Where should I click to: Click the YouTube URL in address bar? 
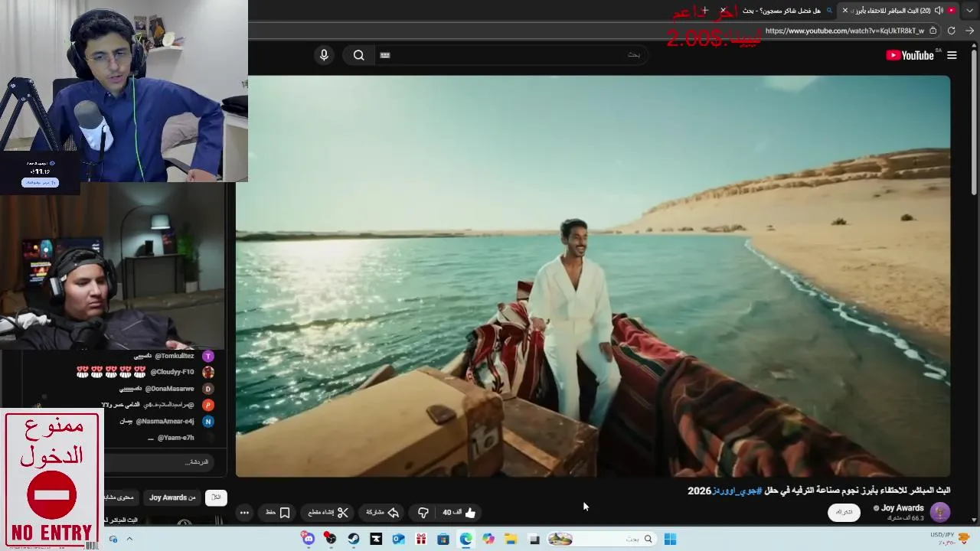click(x=844, y=31)
